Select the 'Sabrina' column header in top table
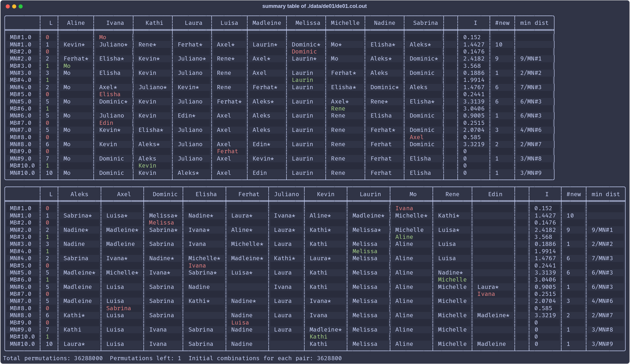Image resolution: width=630 pixels, height=364 pixels. click(x=425, y=23)
